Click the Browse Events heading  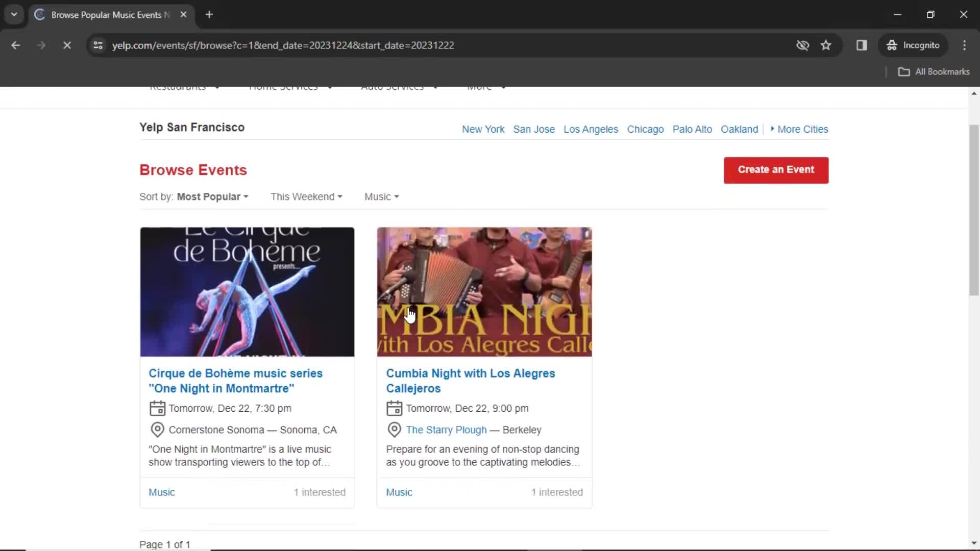coord(193,170)
